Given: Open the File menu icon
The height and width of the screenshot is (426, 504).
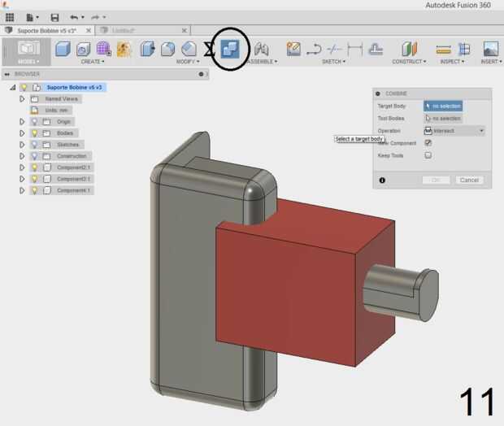Looking at the screenshot, I should [x=33, y=17].
